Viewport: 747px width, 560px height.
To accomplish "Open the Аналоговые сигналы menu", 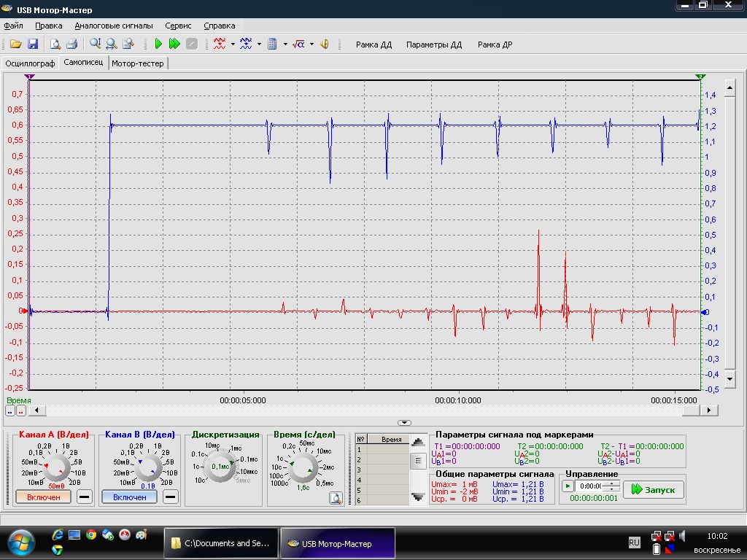I will pos(113,26).
